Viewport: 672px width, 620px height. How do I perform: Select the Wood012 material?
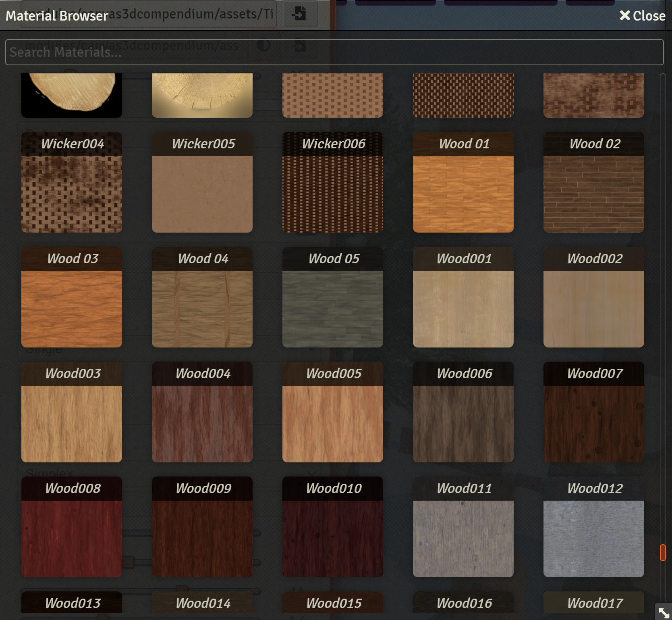(x=594, y=527)
